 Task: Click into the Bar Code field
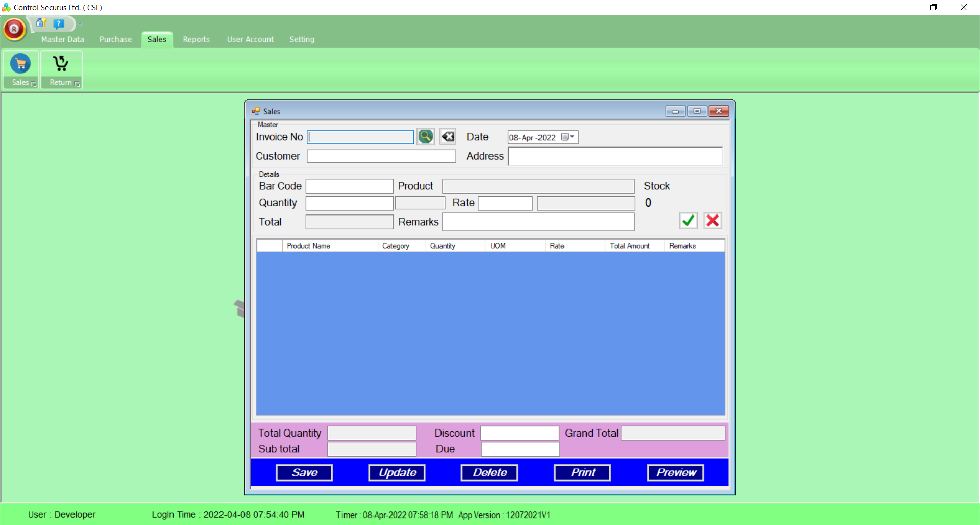point(349,186)
